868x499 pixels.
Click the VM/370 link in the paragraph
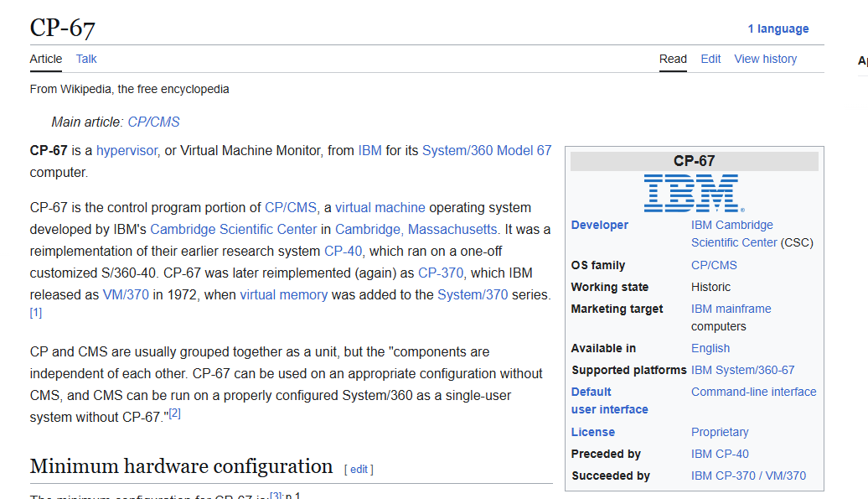126,294
